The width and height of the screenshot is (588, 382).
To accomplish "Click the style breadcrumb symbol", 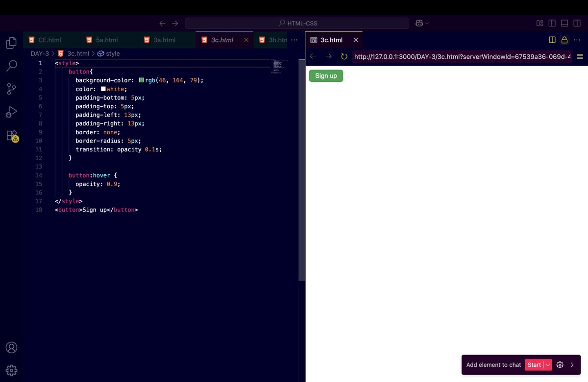I will point(109,53).
